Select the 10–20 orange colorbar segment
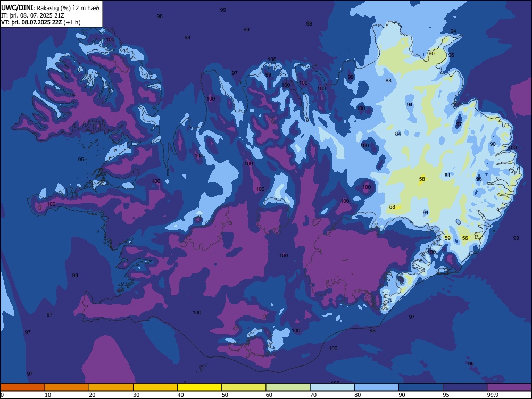 coord(67,387)
